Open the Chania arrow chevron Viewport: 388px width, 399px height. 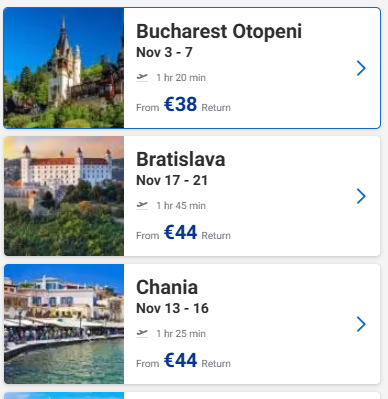[x=361, y=324]
